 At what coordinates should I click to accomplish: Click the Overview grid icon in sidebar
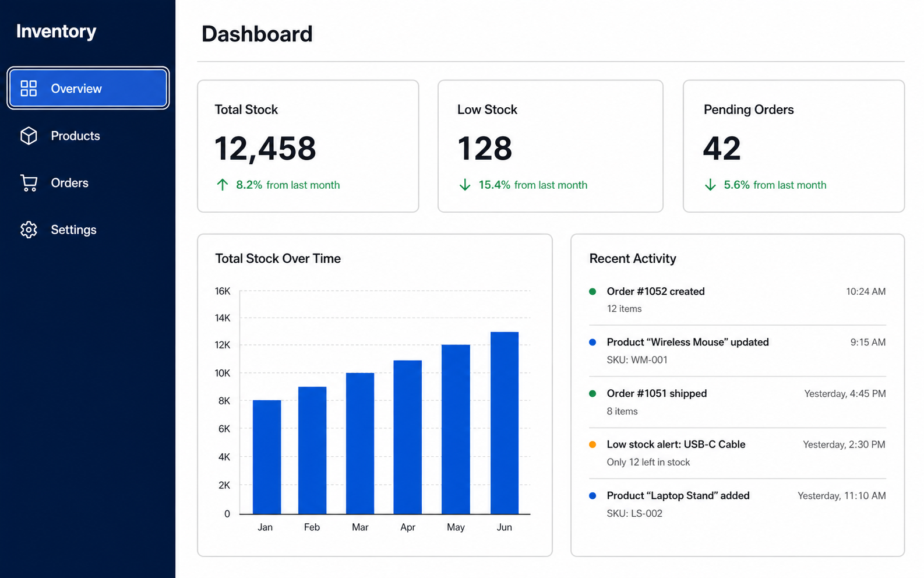[29, 89]
